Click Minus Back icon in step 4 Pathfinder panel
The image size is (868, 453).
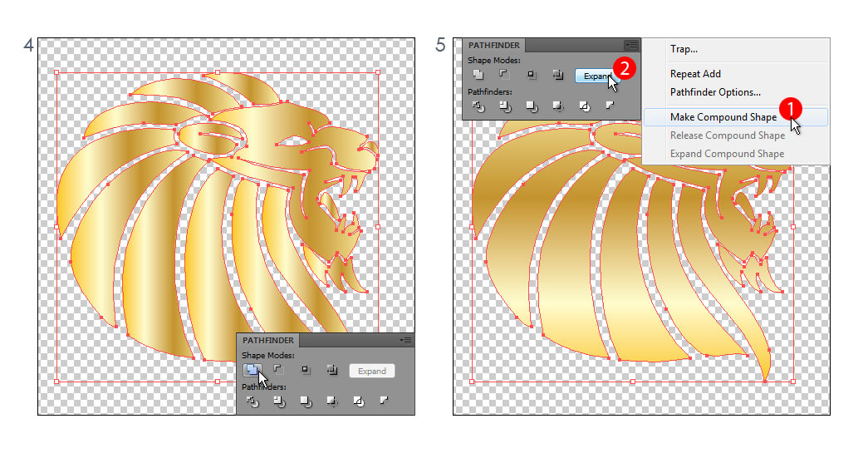[385, 400]
